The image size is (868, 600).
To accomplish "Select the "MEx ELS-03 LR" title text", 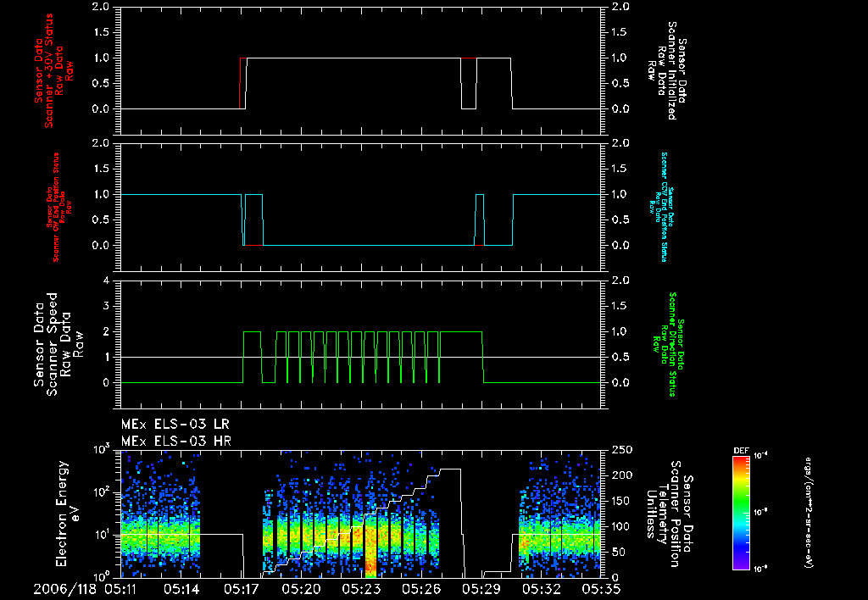I will [x=175, y=425].
